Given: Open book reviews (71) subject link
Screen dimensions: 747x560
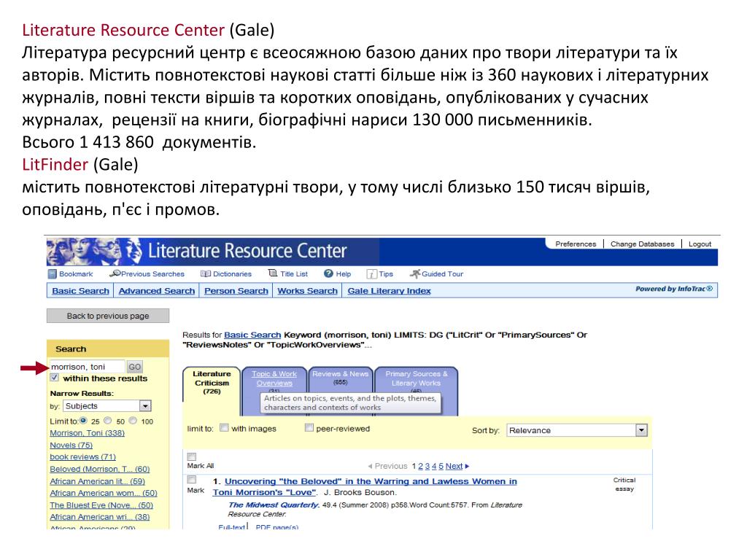Looking at the screenshot, I should [x=83, y=456].
